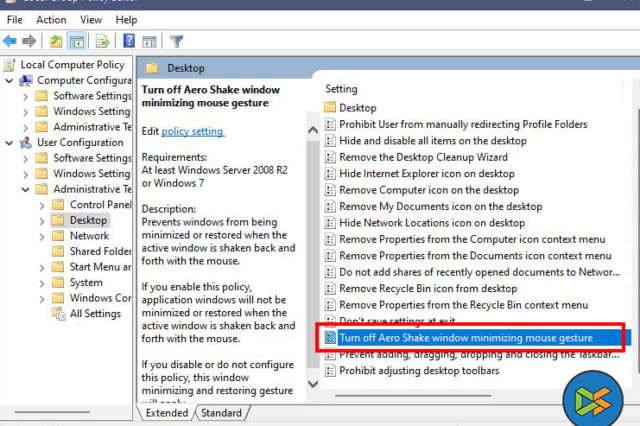
Task: Click policy icon beside Remove Desktop Cleanup Wizard
Action: click(330, 157)
